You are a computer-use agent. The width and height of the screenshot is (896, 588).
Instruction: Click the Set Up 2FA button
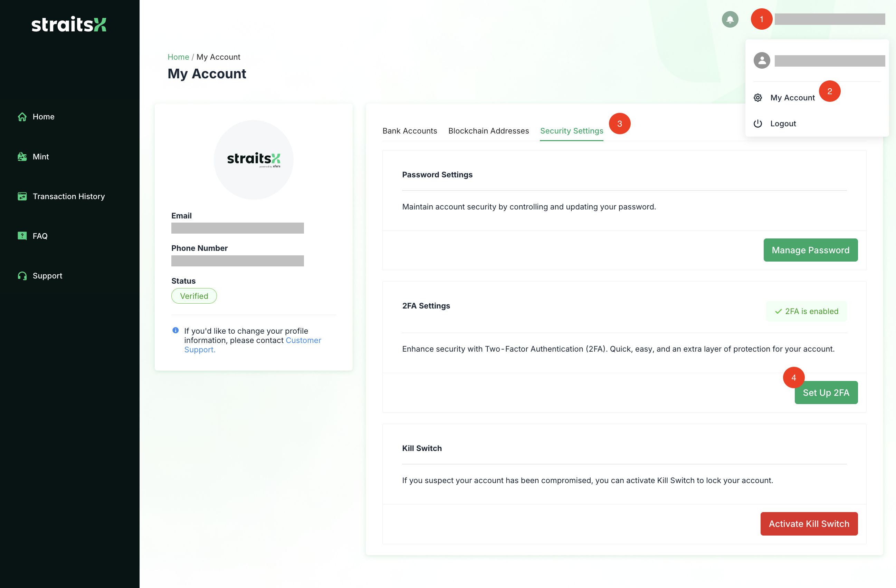826,393
